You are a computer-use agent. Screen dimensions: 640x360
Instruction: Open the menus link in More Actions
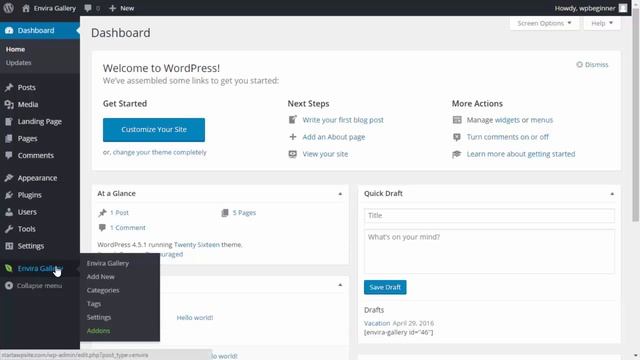542,120
